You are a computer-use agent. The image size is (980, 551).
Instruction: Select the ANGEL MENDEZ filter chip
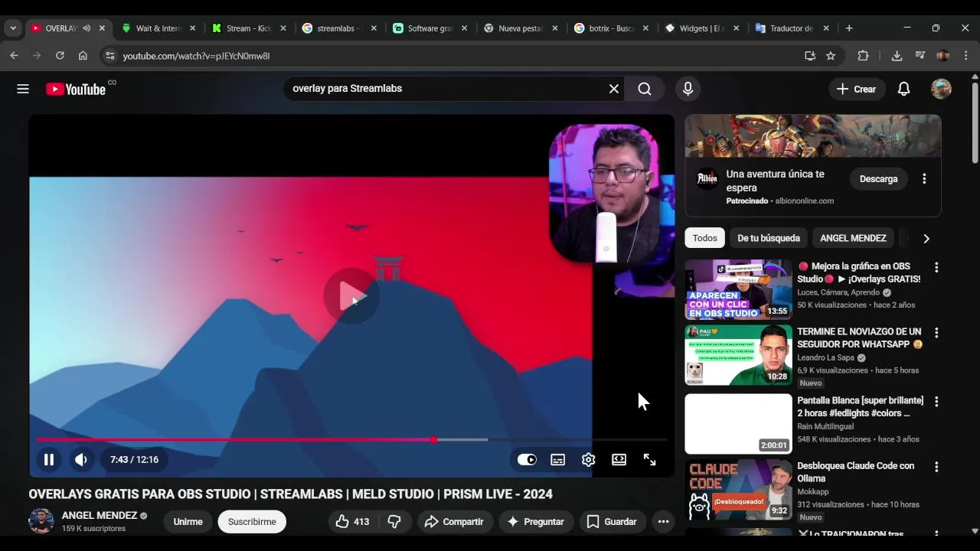click(x=853, y=238)
